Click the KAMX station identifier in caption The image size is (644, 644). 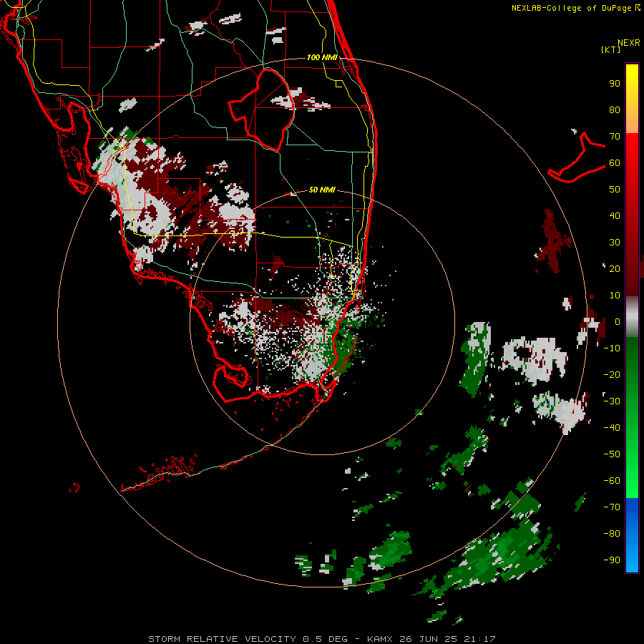click(x=380, y=639)
